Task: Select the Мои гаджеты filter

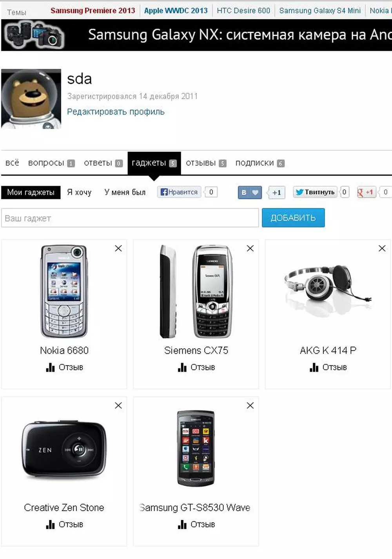Action: click(31, 192)
